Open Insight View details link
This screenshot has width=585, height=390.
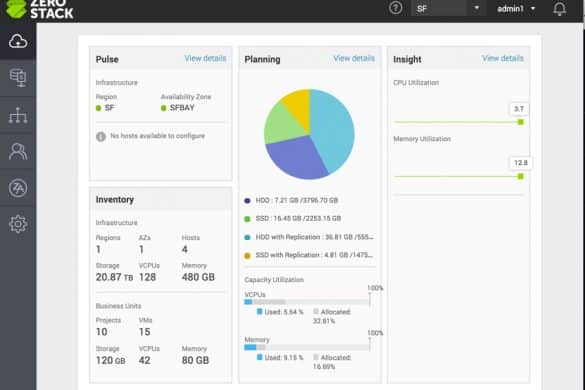503,58
